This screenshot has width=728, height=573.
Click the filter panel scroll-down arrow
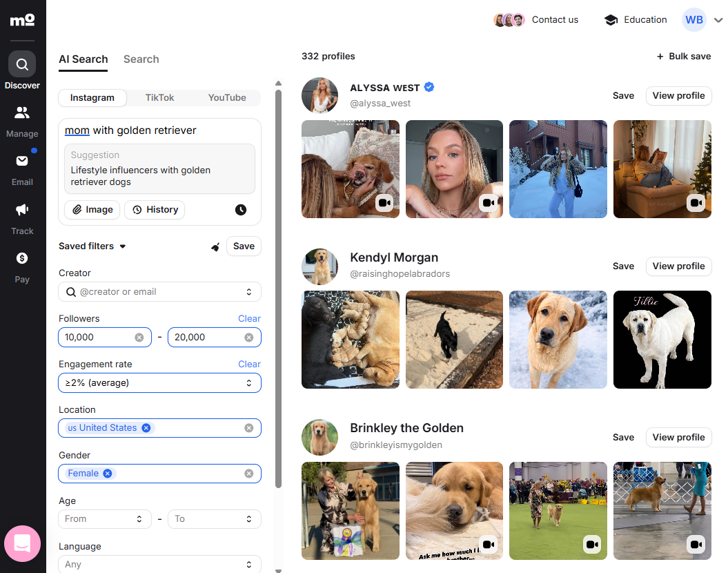tap(278, 571)
